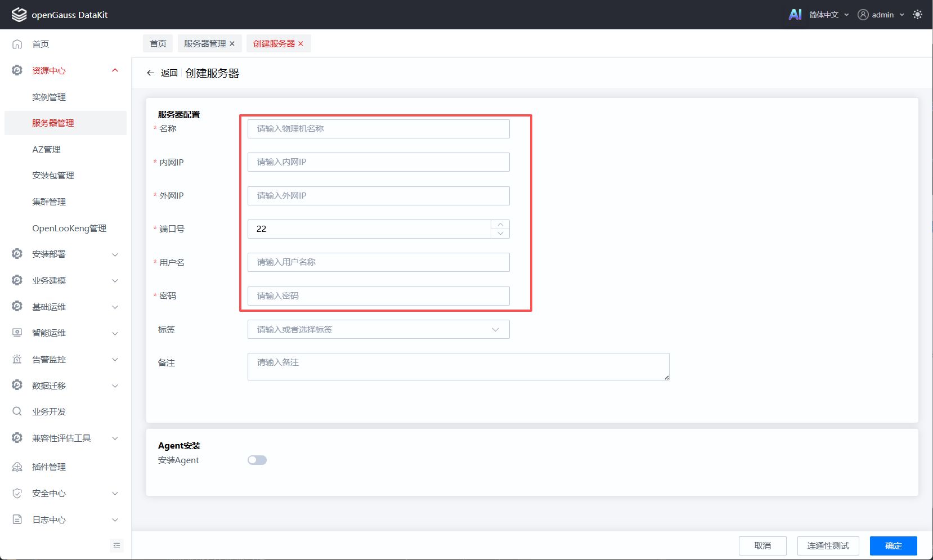
Task: Toggle the light/dark theme sun icon
Action: click(x=917, y=15)
